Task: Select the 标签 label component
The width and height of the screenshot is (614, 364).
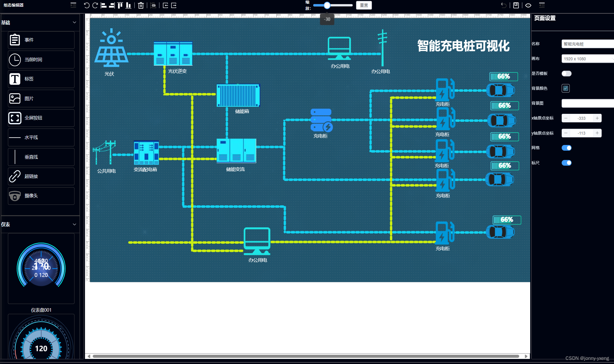Action: click(41, 79)
